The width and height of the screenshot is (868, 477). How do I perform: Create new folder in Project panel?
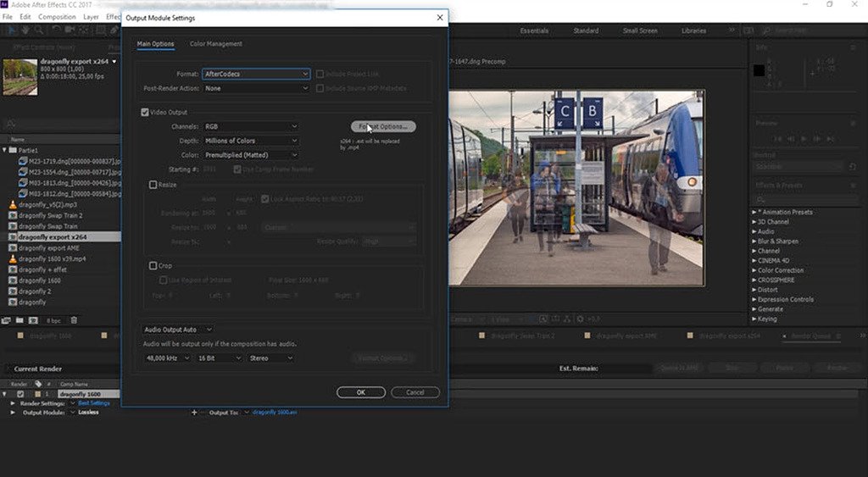(x=19, y=320)
